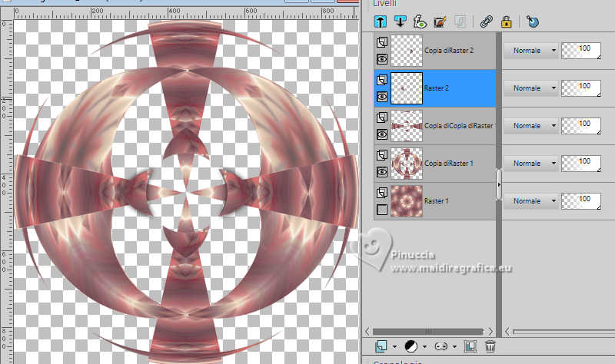Set opacity field of Copia diRaster 2
Image resolution: width=615 pixels, height=364 pixels.
point(581,51)
